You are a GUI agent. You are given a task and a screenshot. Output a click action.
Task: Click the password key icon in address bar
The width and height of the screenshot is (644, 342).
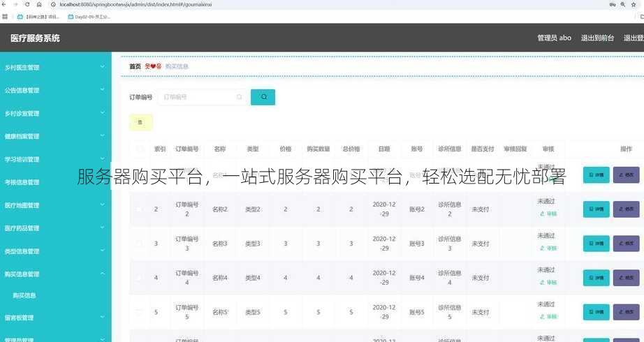pos(613,4)
